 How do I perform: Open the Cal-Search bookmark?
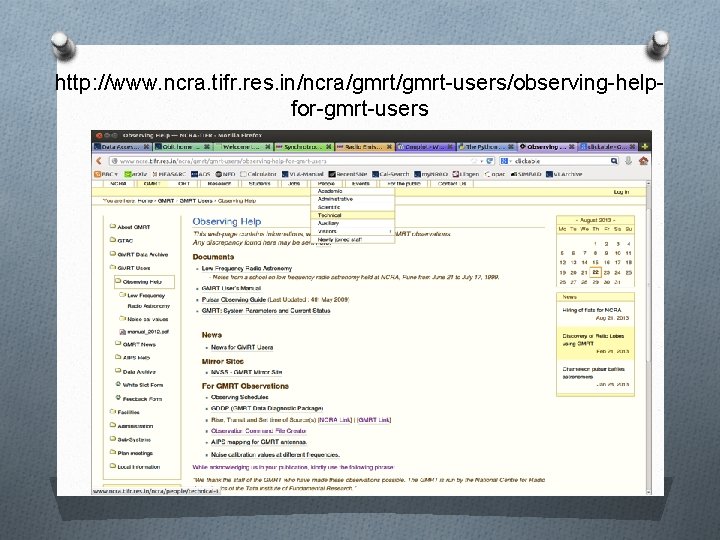[390, 174]
